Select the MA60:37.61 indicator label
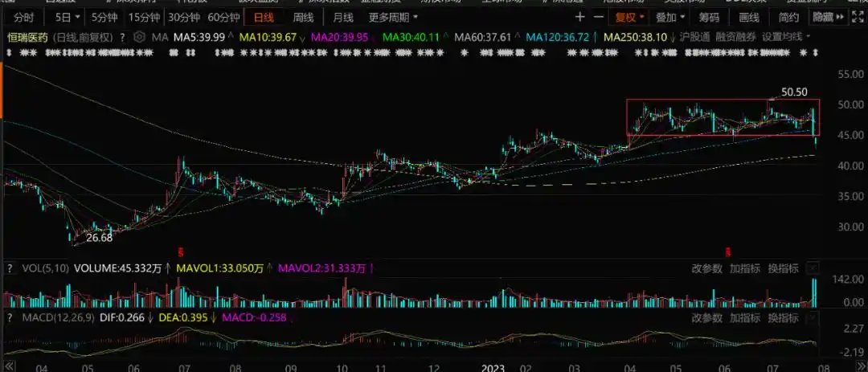Image resolution: width=868 pixels, height=372 pixels. pos(482,39)
